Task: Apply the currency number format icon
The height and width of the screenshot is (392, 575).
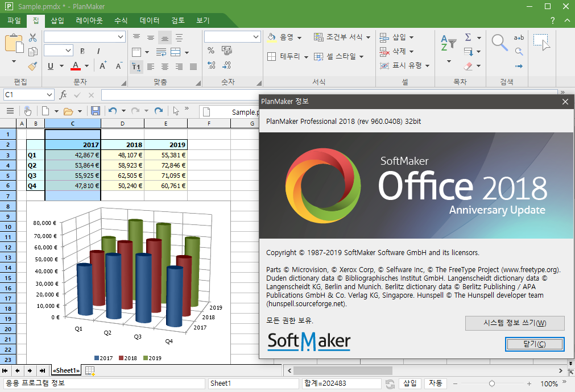Action: point(226,50)
